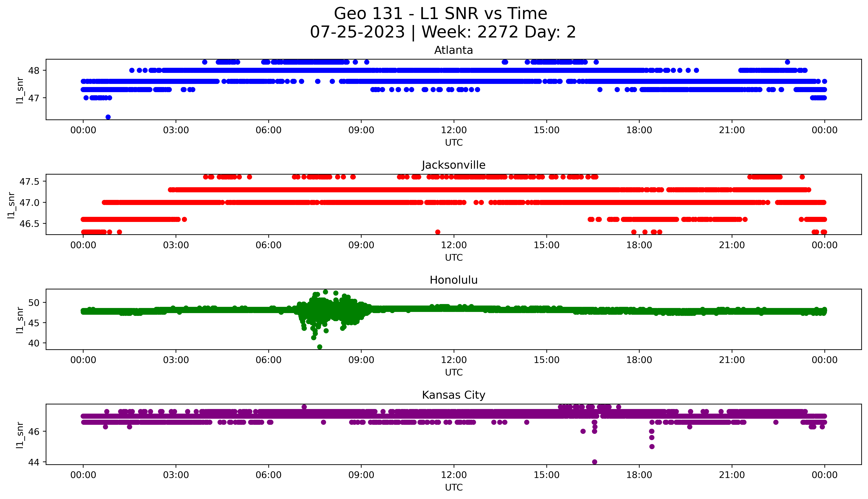Image resolution: width=868 pixels, height=499 pixels.
Task: Select the Atlanta subplot title
Action: (x=453, y=50)
